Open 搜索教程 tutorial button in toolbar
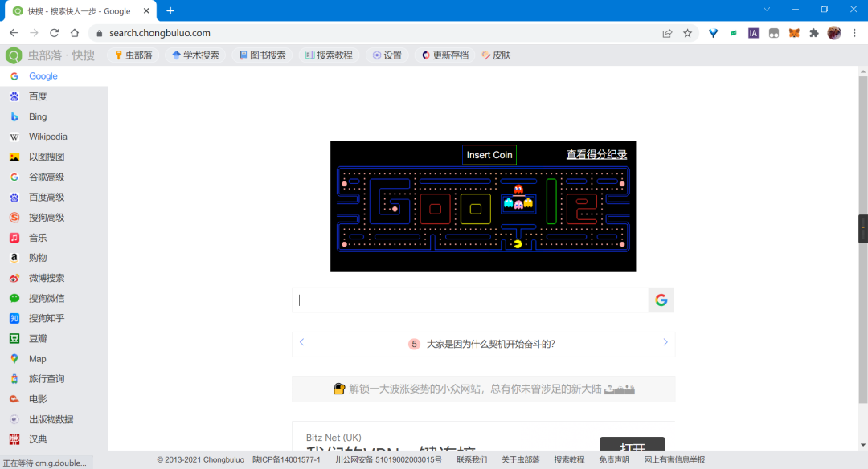The height and width of the screenshot is (469, 868). pos(329,55)
